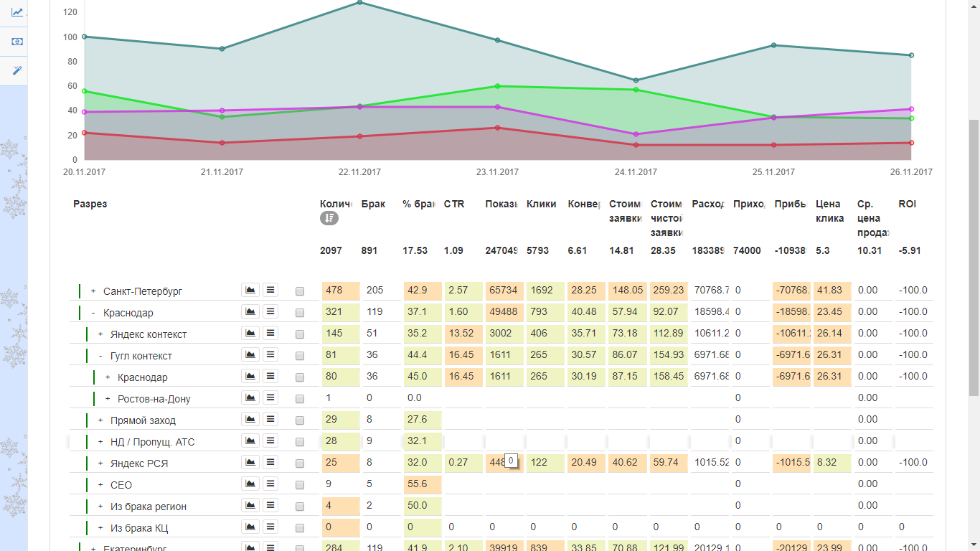Screen dimensions: 980x551
Task: Open chart icon for Яндекс контекст row
Action: coord(250,333)
